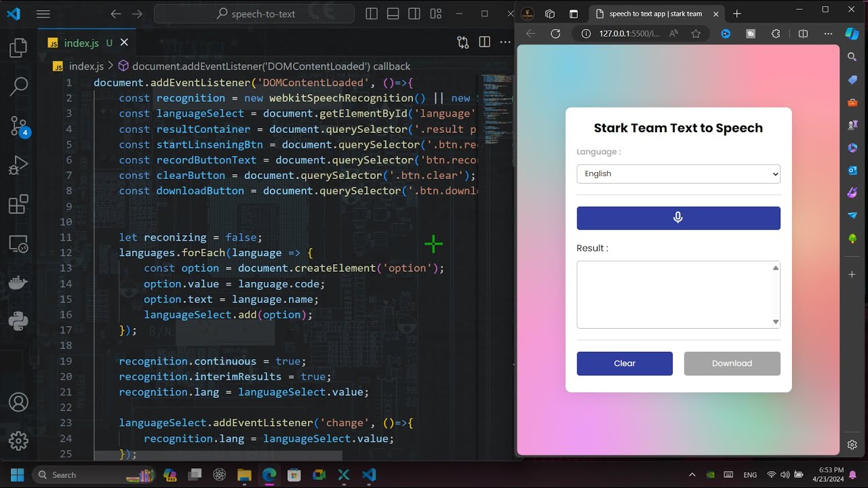Open Accounts menu in VS Code
The image size is (868, 488).
[18, 402]
